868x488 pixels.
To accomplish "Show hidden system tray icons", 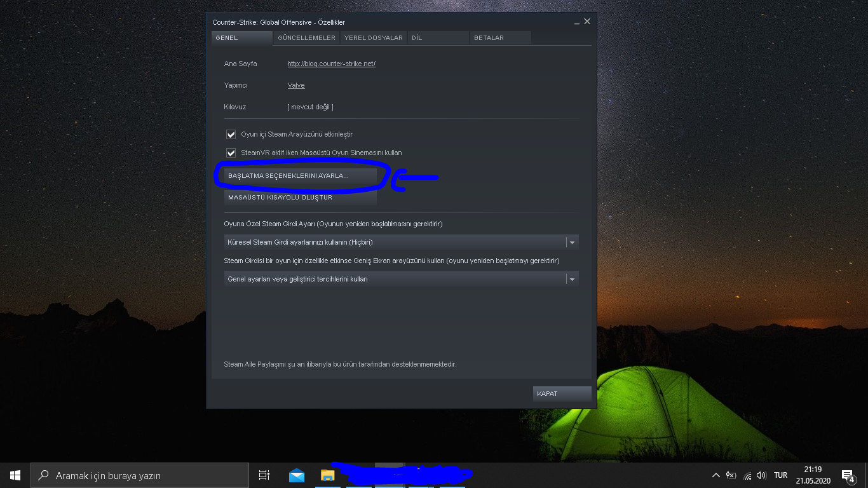I will (x=716, y=475).
